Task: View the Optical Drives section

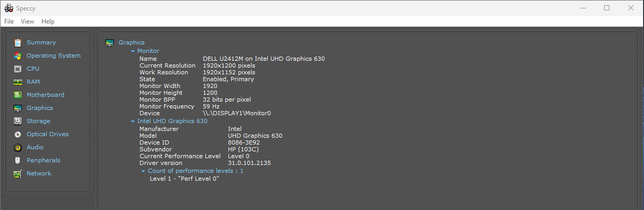Action: [48, 134]
